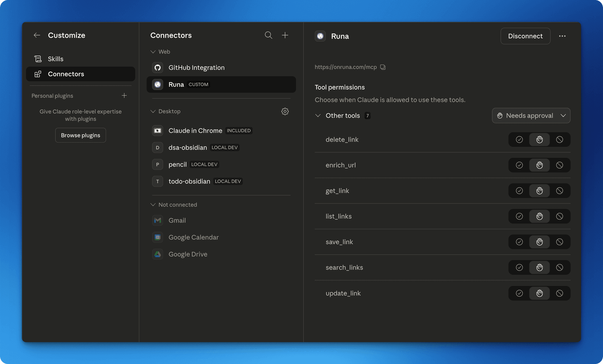This screenshot has height=364, width=603.
Task: Click the delete_link tool name
Action: pyautogui.click(x=342, y=139)
